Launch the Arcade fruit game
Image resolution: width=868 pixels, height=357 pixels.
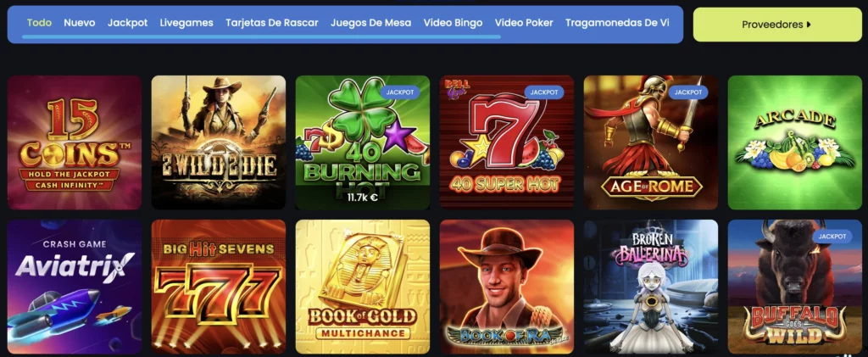795,142
